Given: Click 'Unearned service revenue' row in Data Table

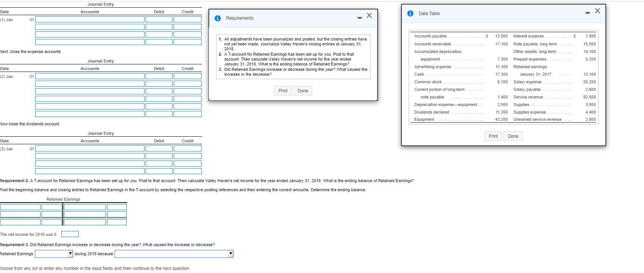Looking at the screenshot, I should point(554,119).
